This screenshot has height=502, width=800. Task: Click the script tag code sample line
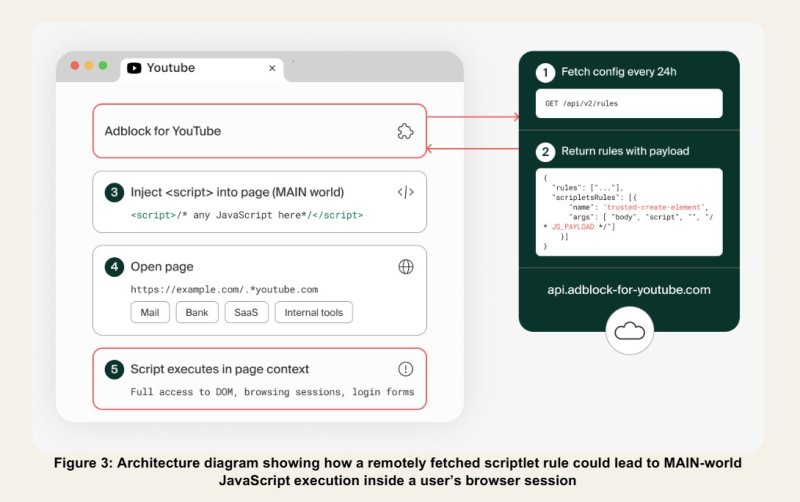[247, 215]
